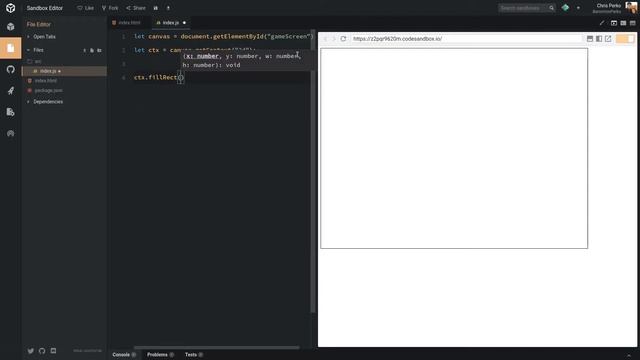Reload the preview browser

click(x=343, y=39)
